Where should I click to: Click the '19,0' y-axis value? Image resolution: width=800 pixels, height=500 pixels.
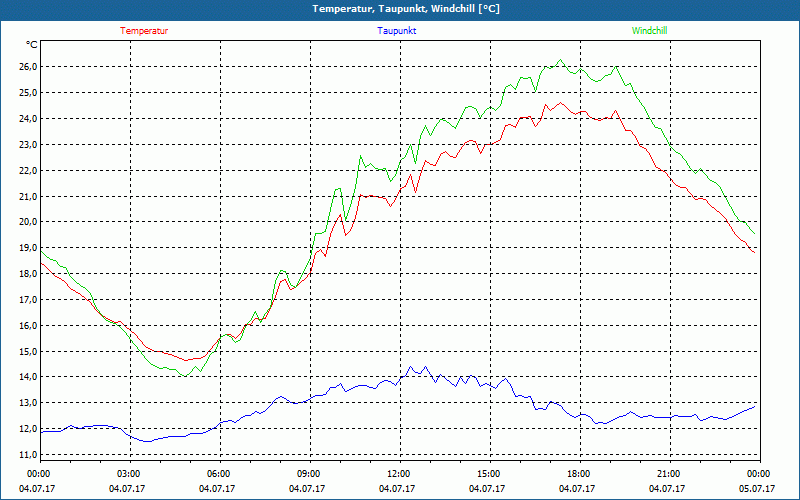(28, 248)
